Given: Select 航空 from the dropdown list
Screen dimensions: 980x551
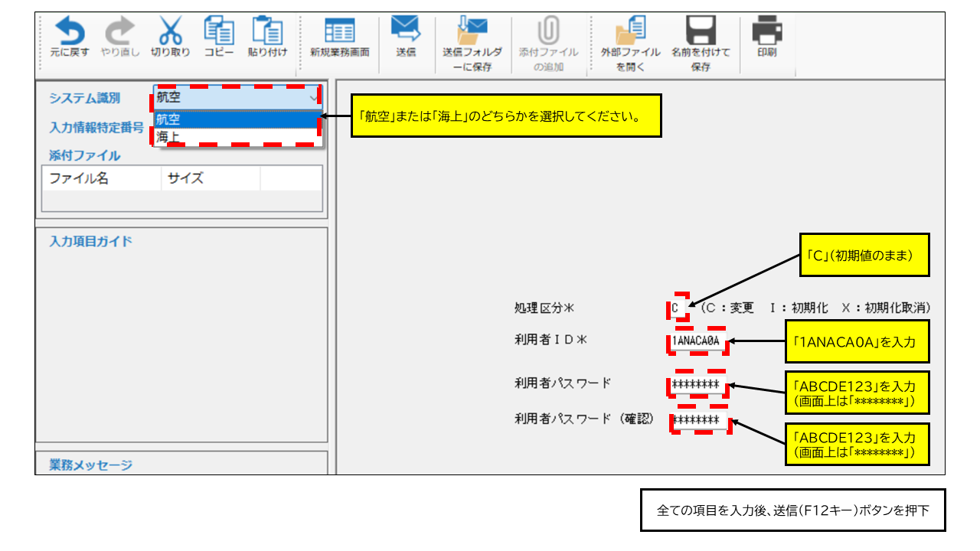Looking at the screenshot, I should pyautogui.click(x=230, y=119).
